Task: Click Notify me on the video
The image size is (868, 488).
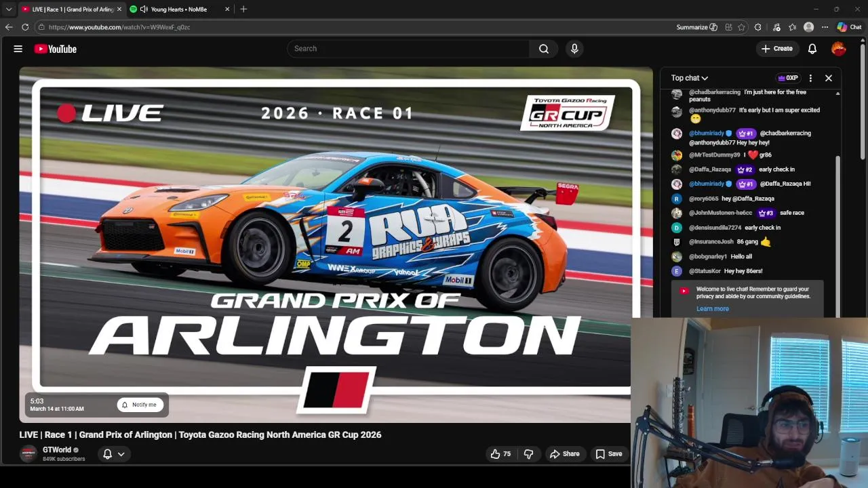Action: tap(140, 405)
